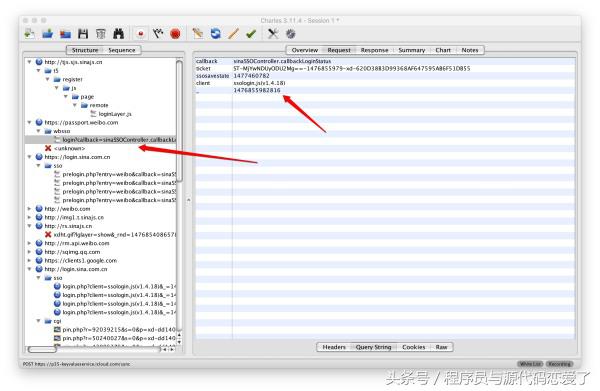Collapse the wbsso folder node
The image size is (600, 391).
click(x=38, y=131)
